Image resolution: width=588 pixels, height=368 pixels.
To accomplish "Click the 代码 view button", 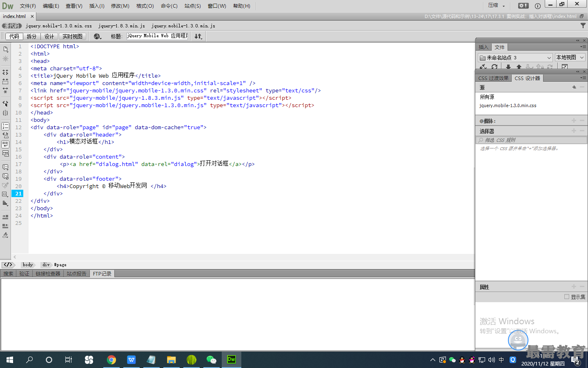I will pyautogui.click(x=14, y=36).
